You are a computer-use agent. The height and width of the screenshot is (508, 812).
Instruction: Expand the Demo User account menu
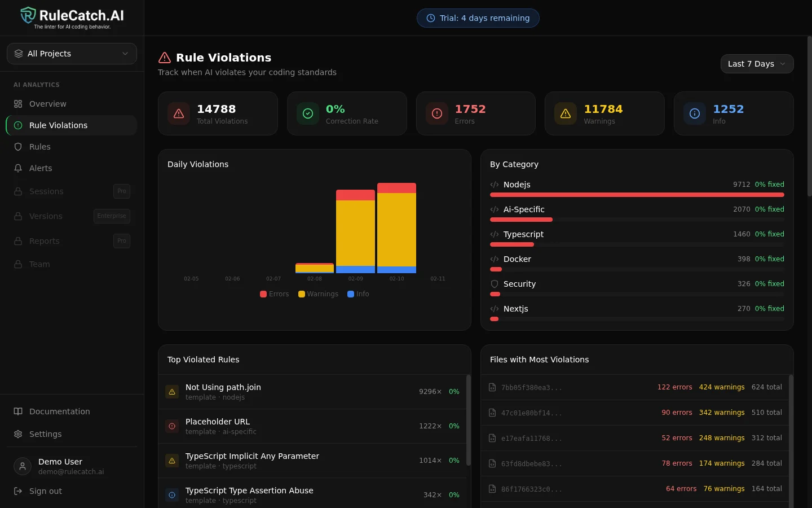click(72, 466)
